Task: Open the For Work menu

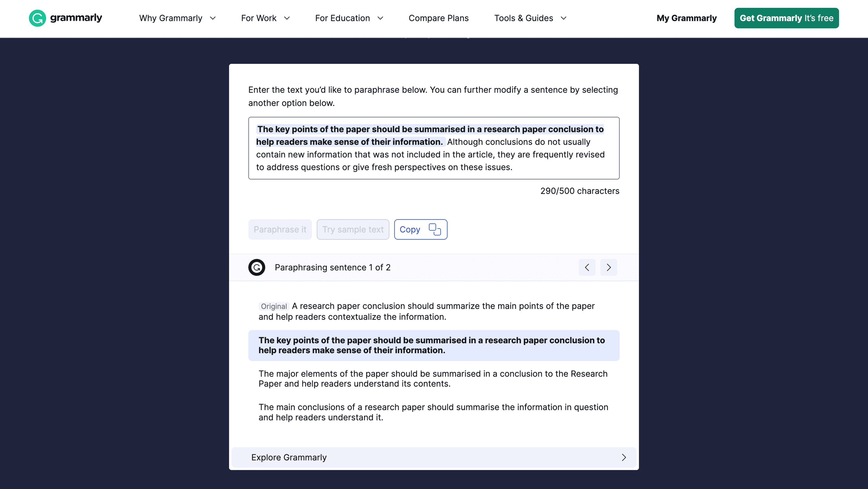Action: coord(265,18)
